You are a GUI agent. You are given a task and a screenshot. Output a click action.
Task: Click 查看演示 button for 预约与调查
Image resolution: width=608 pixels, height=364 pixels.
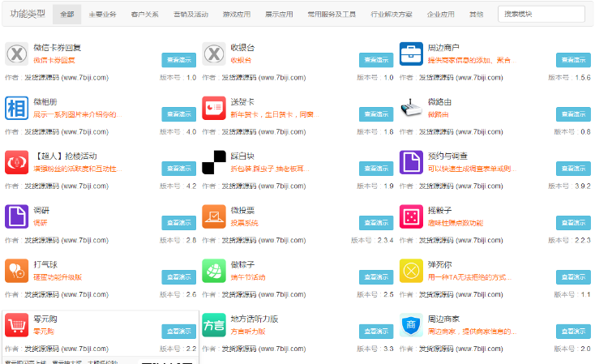coord(573,169)
